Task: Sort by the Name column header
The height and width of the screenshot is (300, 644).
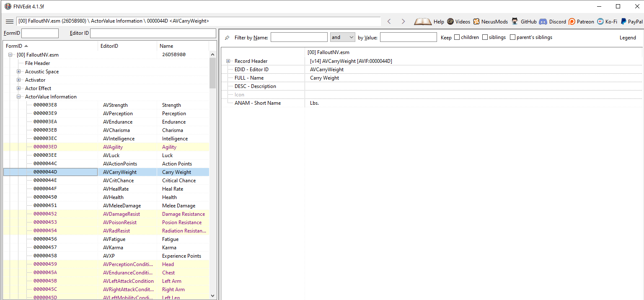Action: pos(183,46)
